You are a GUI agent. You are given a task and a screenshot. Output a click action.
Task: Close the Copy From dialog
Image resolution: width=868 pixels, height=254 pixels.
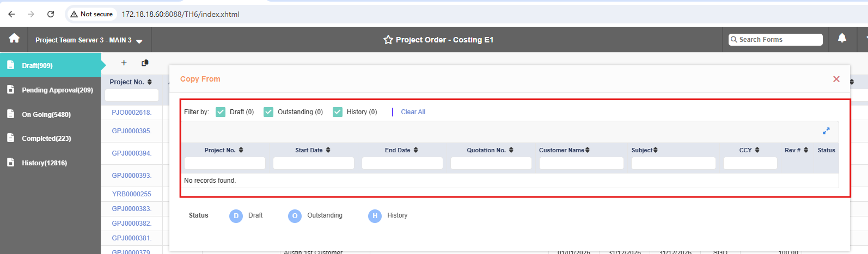[836, 79]
